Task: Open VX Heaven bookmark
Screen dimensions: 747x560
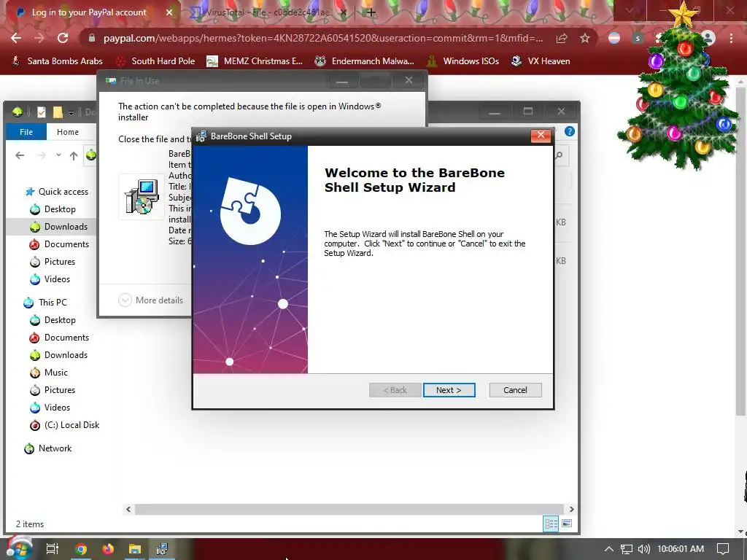Action: [541, 61]
